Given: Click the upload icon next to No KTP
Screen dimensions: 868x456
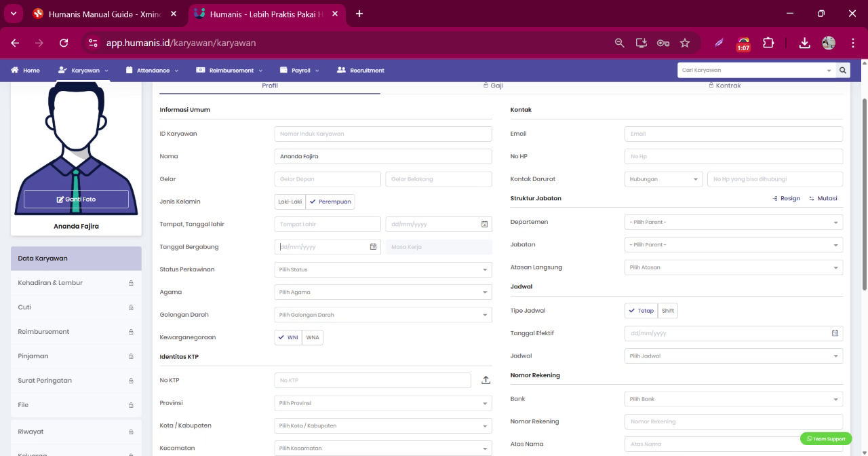Looking at the screenshot, I should click(486, 380).
